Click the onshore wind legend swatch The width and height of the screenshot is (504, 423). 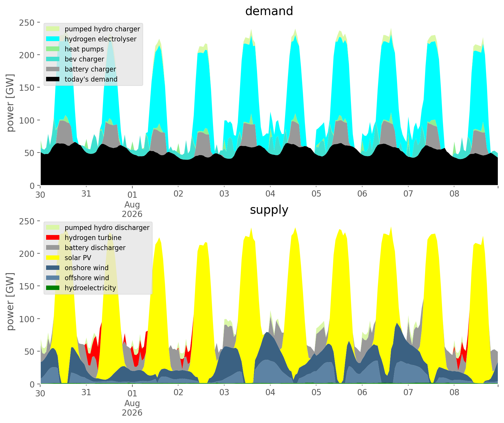tap(53, 268)
